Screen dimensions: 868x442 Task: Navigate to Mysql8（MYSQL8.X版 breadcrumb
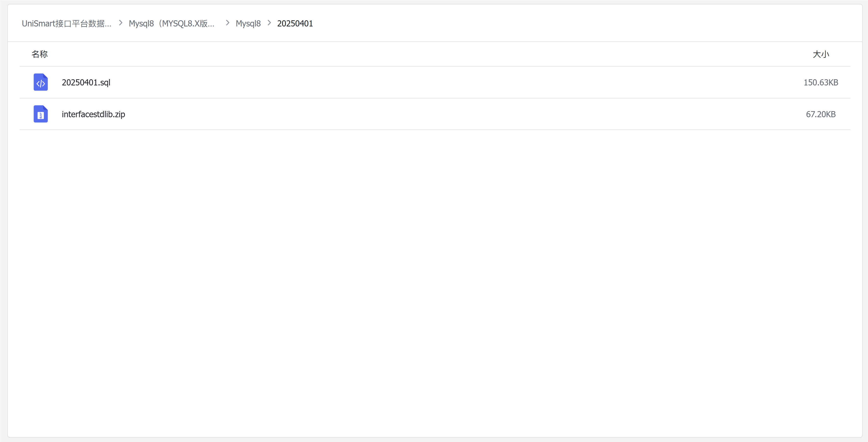click(x=172, y=23)
